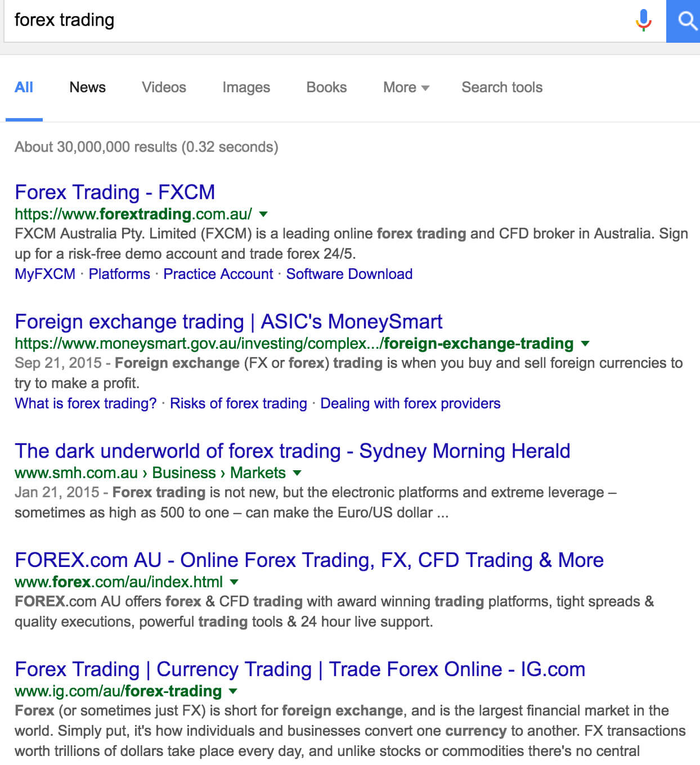Click the moneysmart.gov.au green URL text
The width and height of the screenshot is (700, 765).
(294, 344)
